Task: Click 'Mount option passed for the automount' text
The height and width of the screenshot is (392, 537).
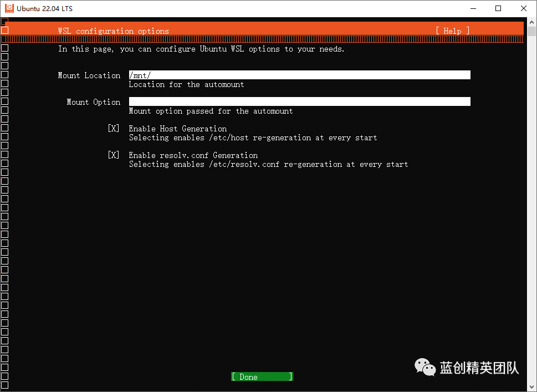Action: [x=211, y=111]
